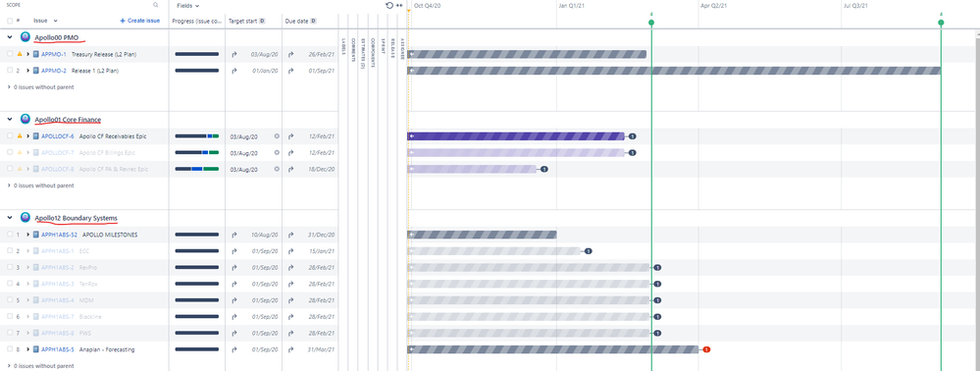
Task: Check the APPH1ABS-52 row checkbox
Action: click(10, 235)
